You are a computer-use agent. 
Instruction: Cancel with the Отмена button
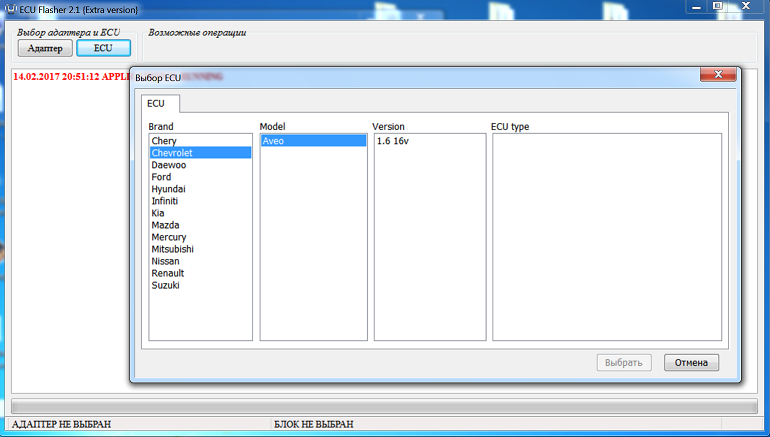tap(691, 363)
